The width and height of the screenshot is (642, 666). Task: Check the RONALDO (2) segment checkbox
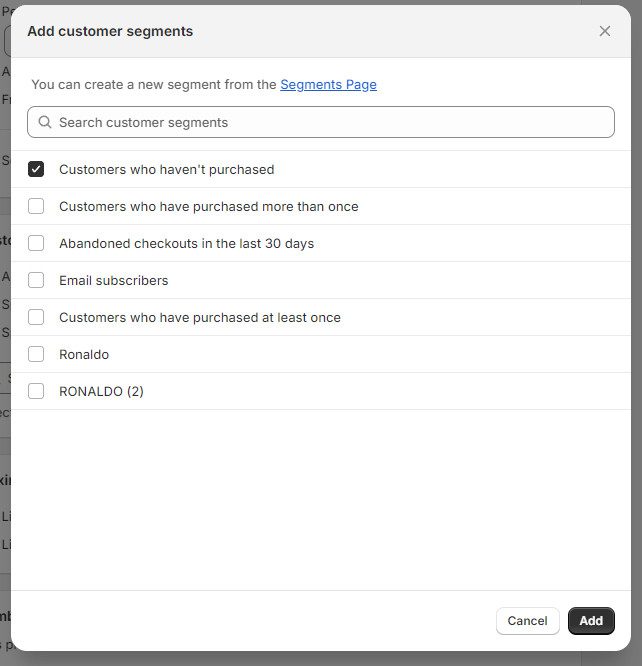click(36, 391)
